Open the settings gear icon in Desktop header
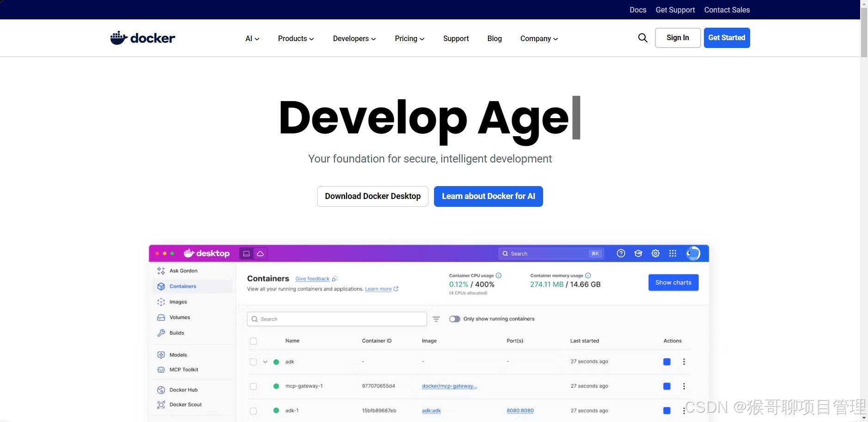The image size is (868, 422). point(655,253)
